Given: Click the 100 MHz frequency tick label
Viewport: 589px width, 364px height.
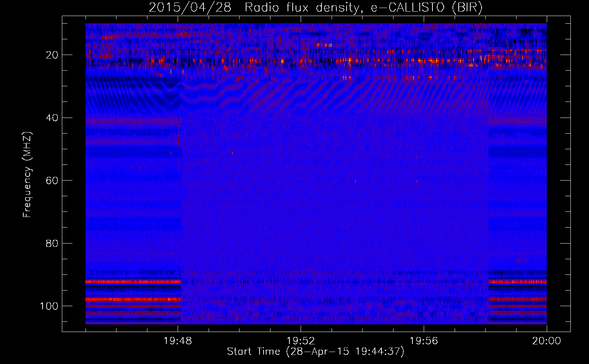Looking at the screenshot, I should coord(49,306).
